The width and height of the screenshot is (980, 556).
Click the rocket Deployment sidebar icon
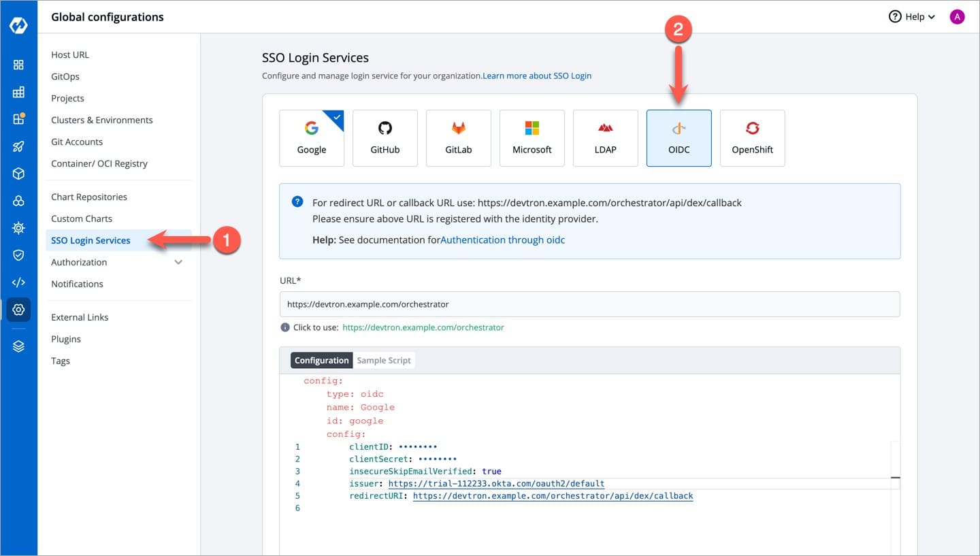(18, 146)
